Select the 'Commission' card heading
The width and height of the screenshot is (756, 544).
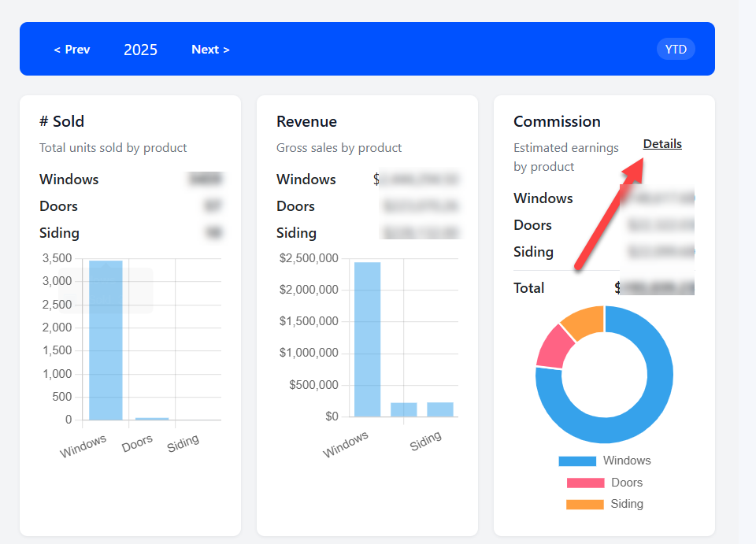click(x=557, y=121)
